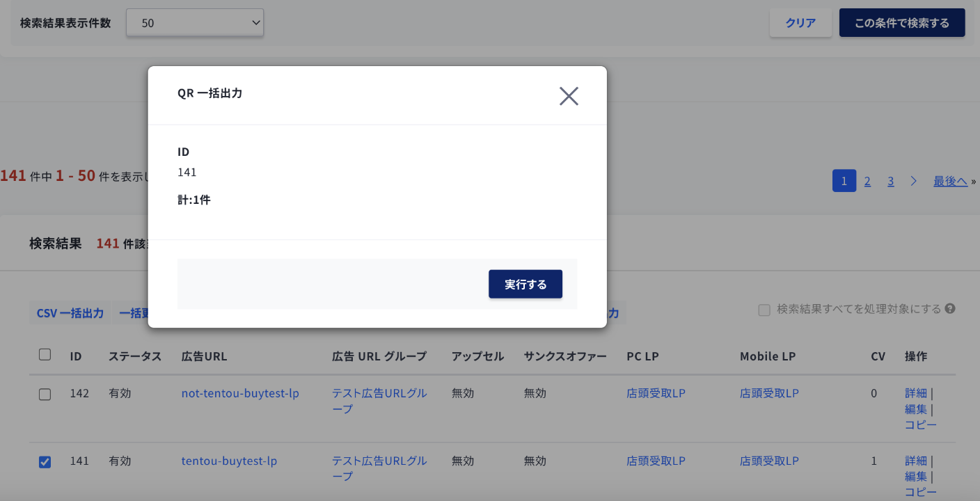This screenshot has height=501, width=980.
Task: Enable 検索結果すべてを処理対象にする checkbox
Action: point(764,310)
